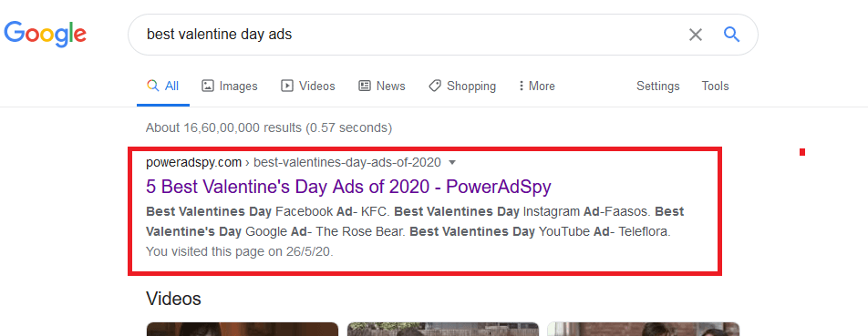The width and height of the screenshot is (868, 336).
Task: Click the Videos section heading
Action: [173, 299]
